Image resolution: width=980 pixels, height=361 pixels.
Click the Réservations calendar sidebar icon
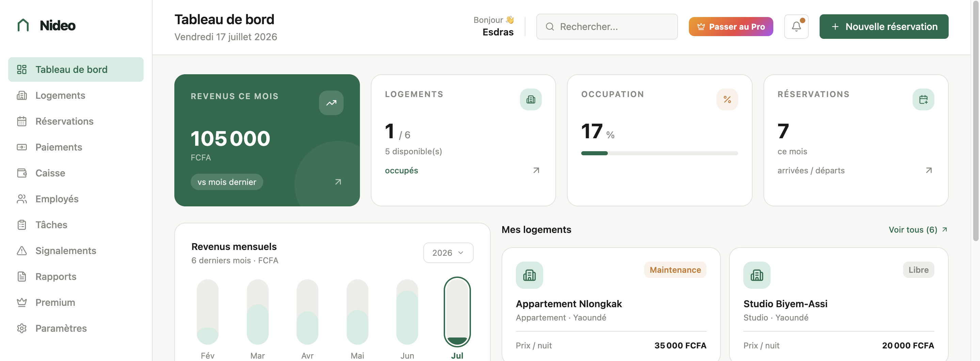(x=22, y=121)
